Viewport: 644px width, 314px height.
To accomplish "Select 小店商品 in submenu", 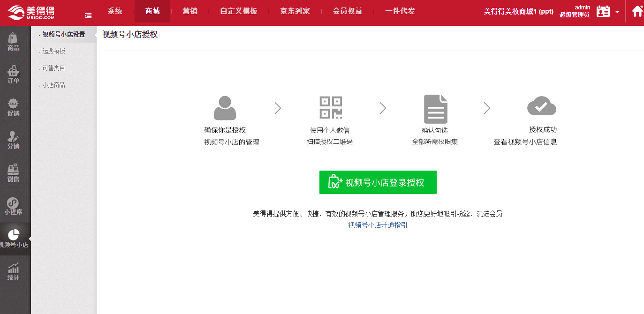I will pyautogui.click(x=54, y=85).
